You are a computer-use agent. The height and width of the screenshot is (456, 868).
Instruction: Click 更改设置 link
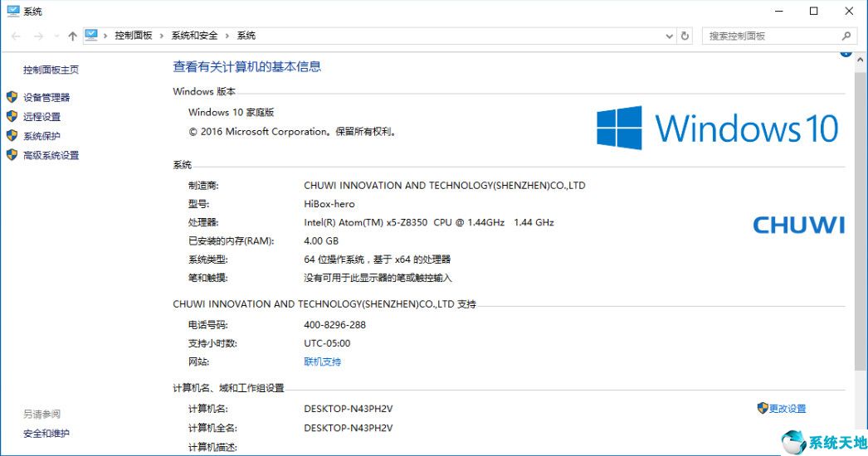click(788, 409)
